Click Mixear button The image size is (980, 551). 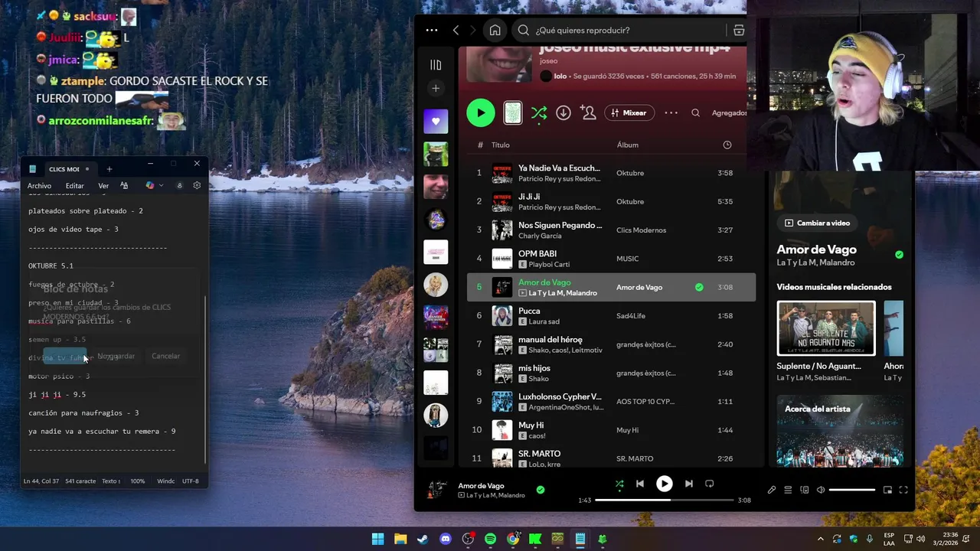click(x=629, y=112)
